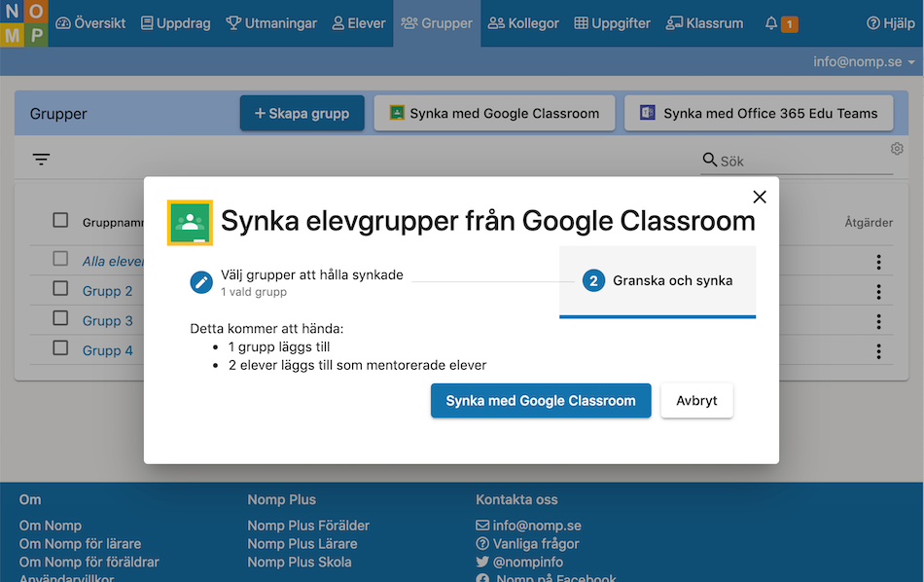Check the Grupp 2 checkbox
The image size is (924, 582).
pyautogui.click(x=60, y=288)
